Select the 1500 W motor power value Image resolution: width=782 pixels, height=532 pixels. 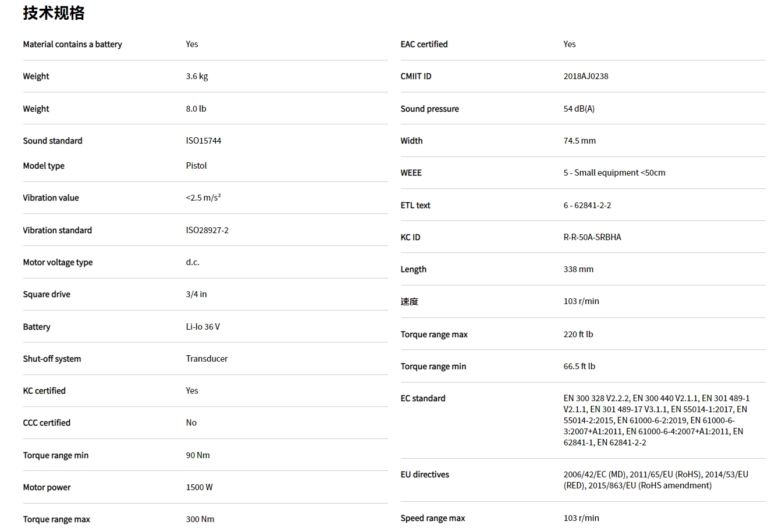(x=200, y=487)
